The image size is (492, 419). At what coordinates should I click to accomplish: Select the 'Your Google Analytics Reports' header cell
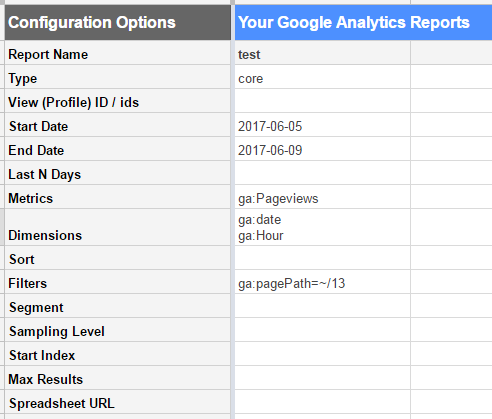(363, 22)
